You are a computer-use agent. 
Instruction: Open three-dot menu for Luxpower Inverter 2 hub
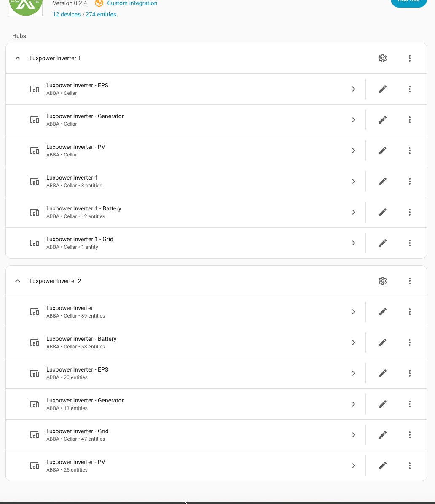coord(410,281)
